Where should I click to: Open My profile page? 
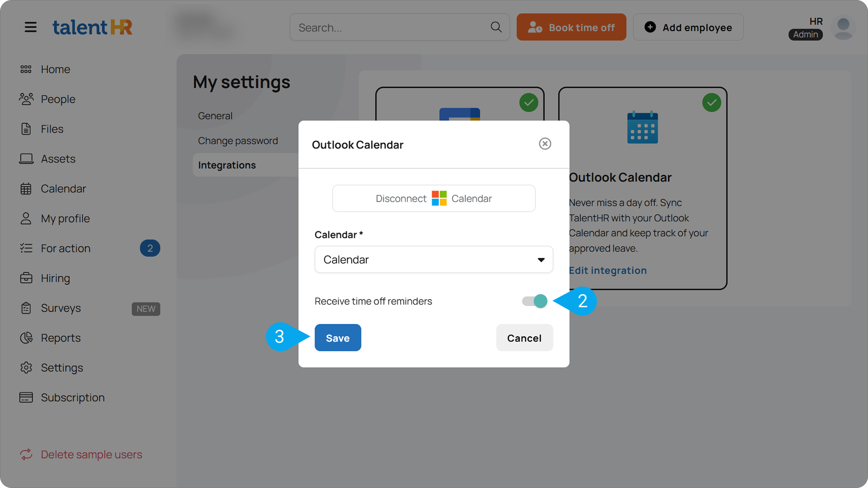(65, 218)
